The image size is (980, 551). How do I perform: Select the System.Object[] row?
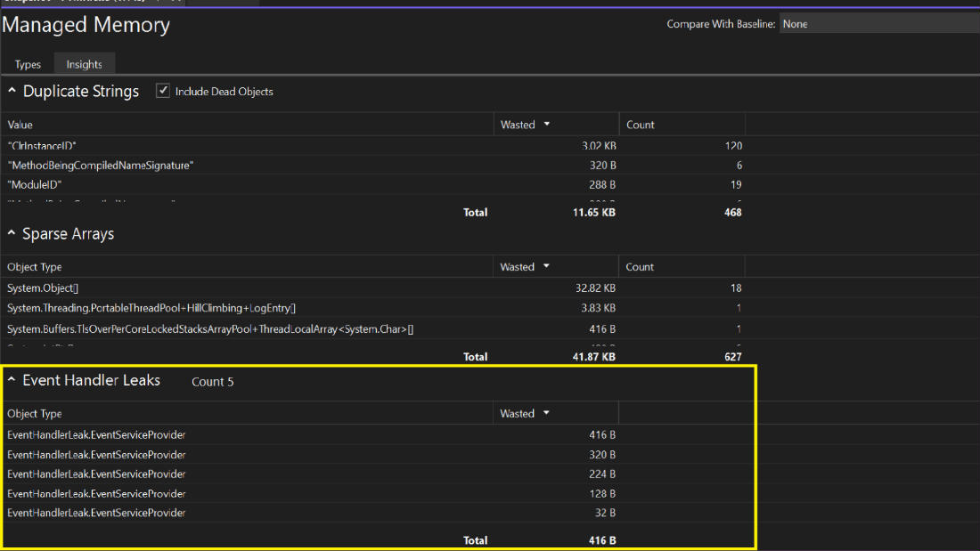[374, 288]
